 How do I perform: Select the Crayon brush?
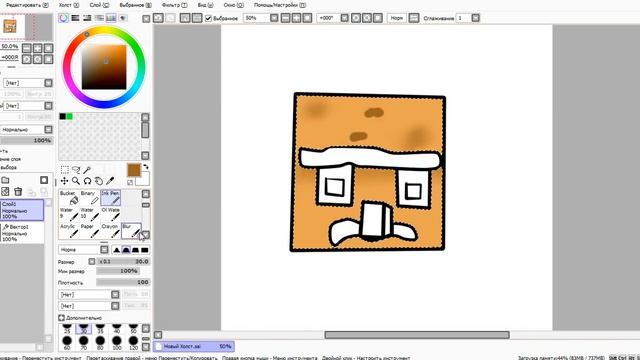point(111,231)
